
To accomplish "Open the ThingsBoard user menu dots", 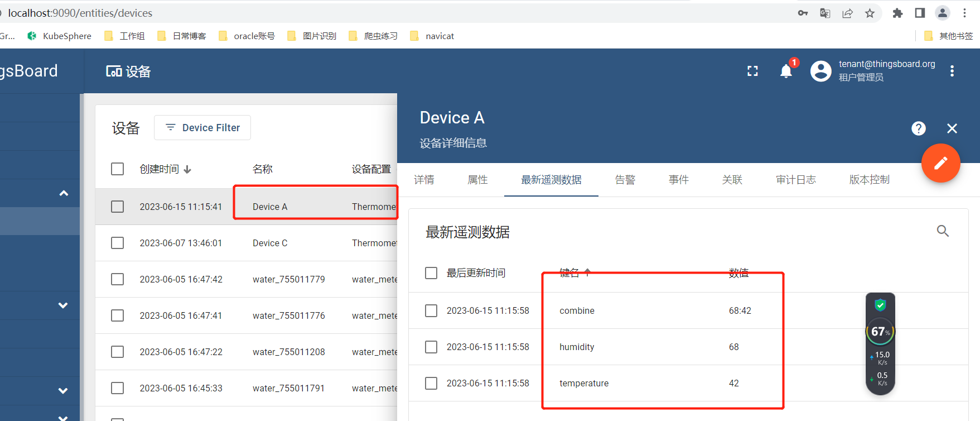I will point(952,71).
